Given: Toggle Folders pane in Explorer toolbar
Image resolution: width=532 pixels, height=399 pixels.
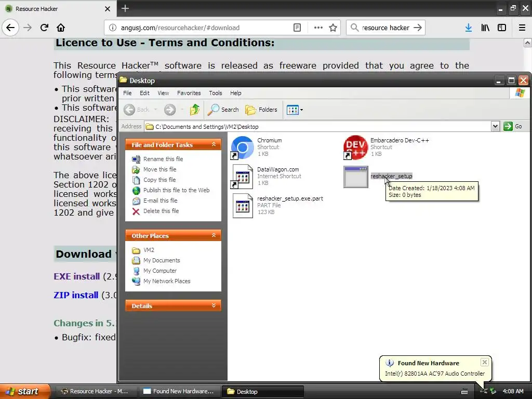Looking at the screenshot, I should tap(261, 110).
